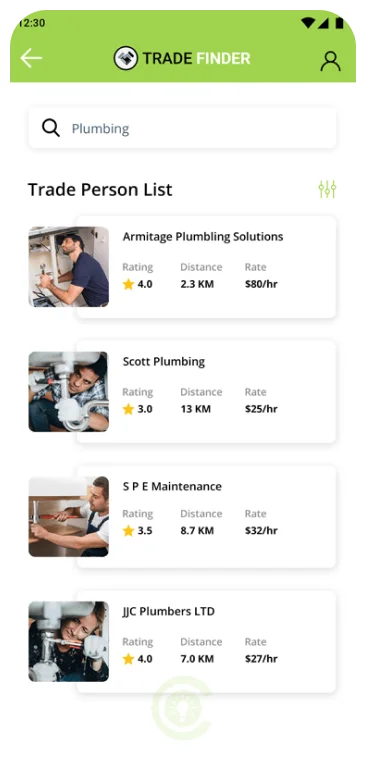Open the user profile icon
This screenshot has height=766, width=366.
click(x=330, y=61)
